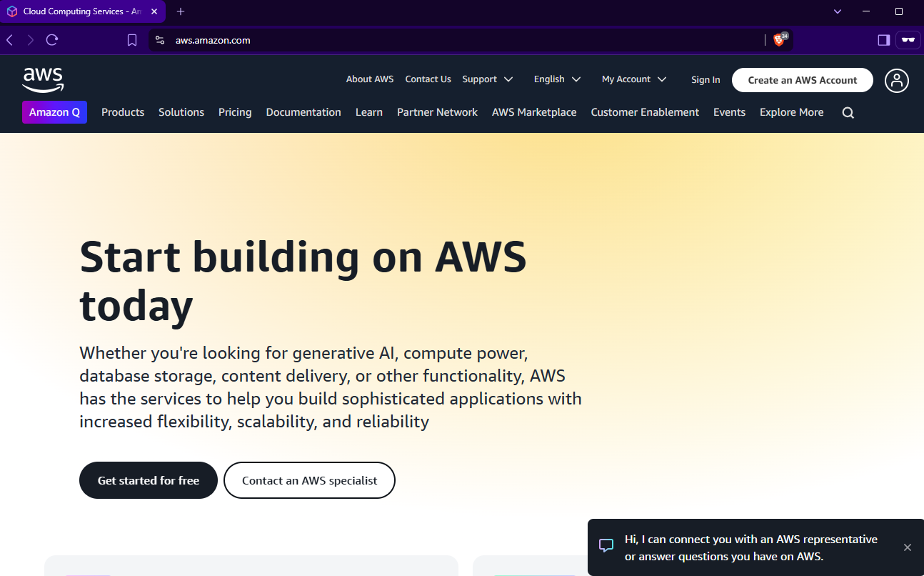
Task: Toggle the browser sidebar panel icon
Action: click(x=884, y=40)
